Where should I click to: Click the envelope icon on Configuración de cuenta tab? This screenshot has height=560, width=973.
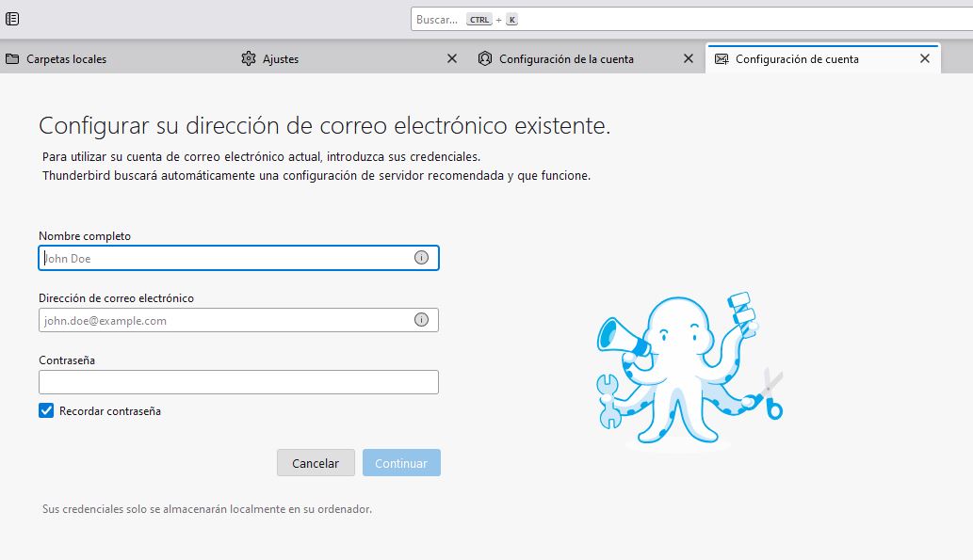pyautogui.click(x=722, y=59)
